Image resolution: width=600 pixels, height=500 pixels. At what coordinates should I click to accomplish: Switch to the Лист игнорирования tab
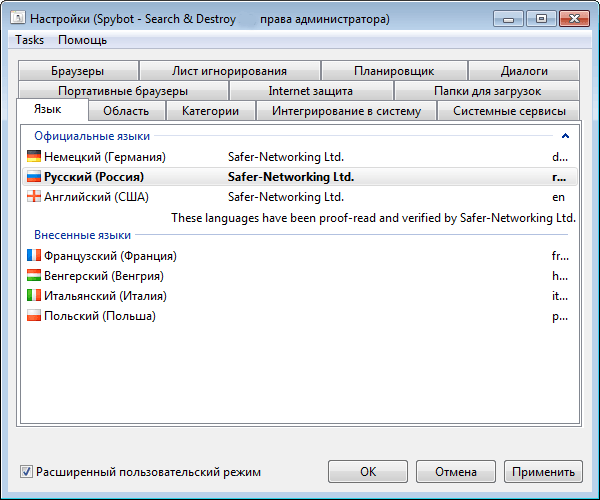pyautogui.click(x=230, y=71)
